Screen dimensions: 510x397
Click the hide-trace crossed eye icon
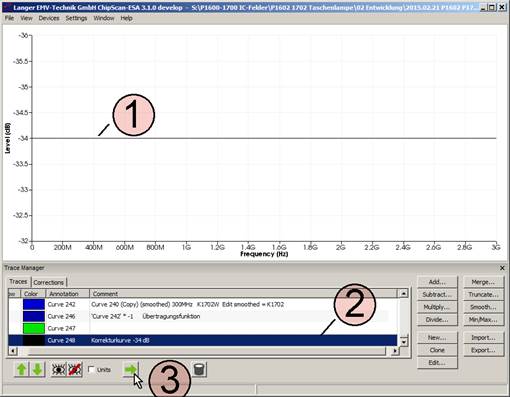click(75, 370)
